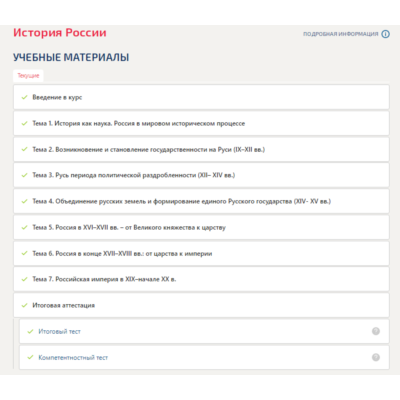Click the checkmark icon next to Тема 1
The image size is (400, 400).
click(x=24, y=123)
